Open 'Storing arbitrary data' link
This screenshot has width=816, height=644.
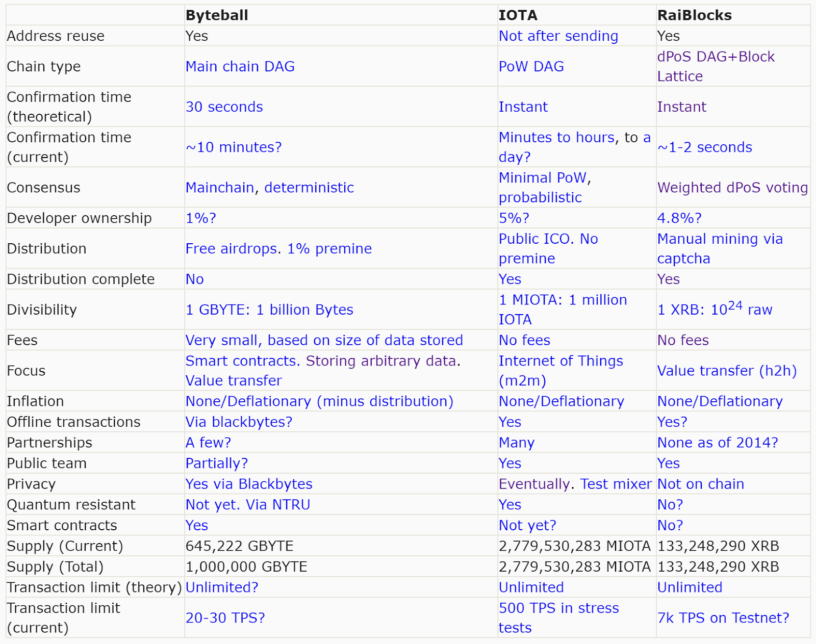380,361
